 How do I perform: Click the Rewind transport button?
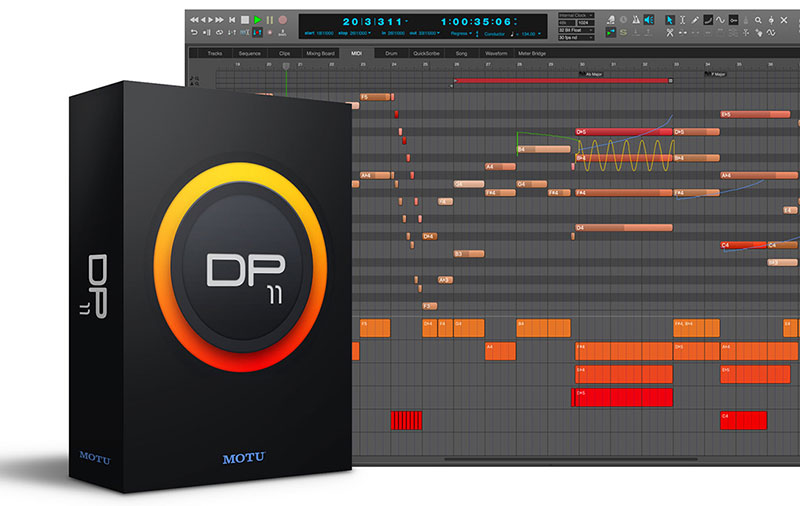click(194, 20)
